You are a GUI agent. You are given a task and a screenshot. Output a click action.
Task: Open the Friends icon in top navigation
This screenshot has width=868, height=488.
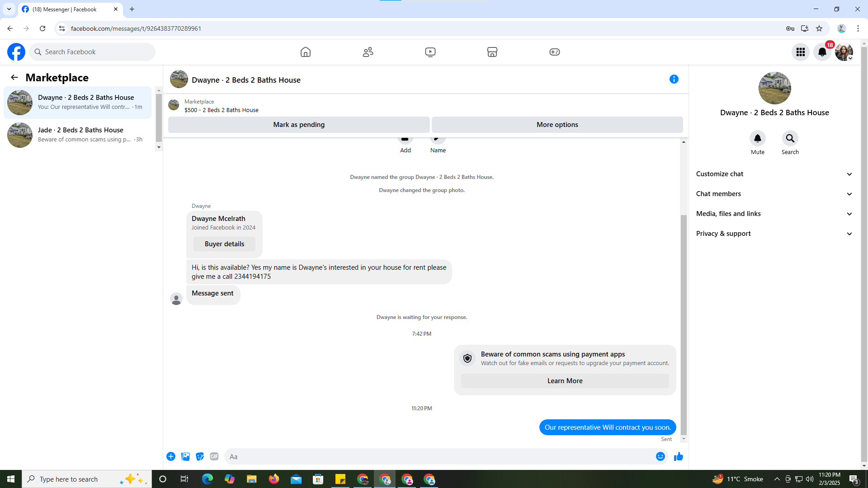coord(368,52)
